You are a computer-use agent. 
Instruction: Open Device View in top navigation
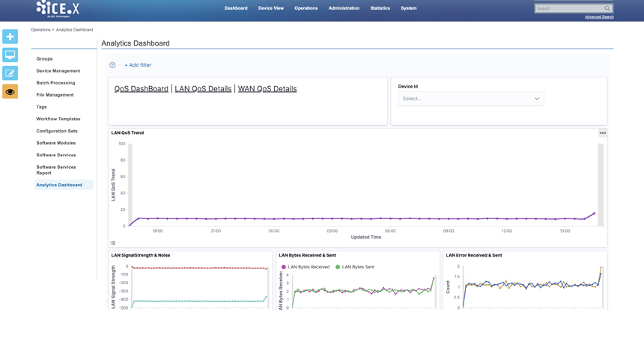point(270,8)
